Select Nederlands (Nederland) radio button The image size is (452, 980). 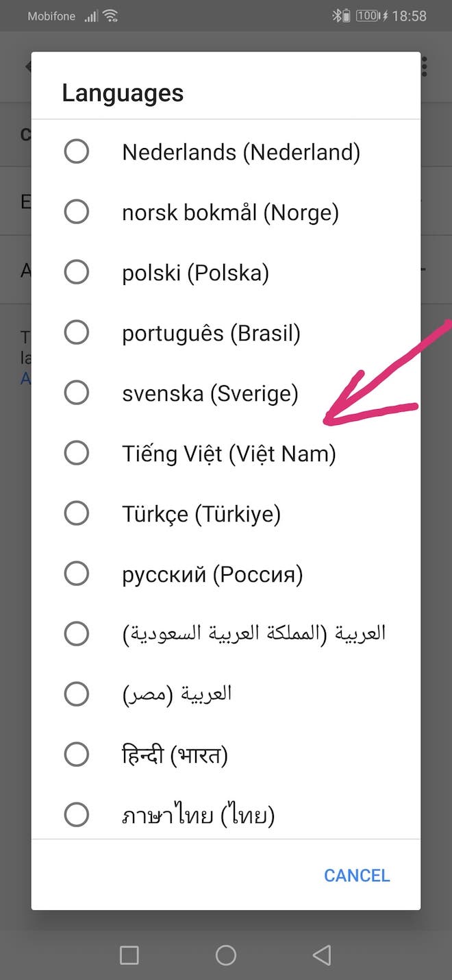click(76, 151)
